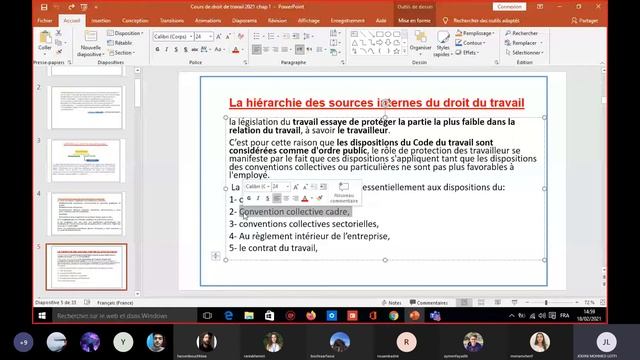Click the Connexion button

509,7
